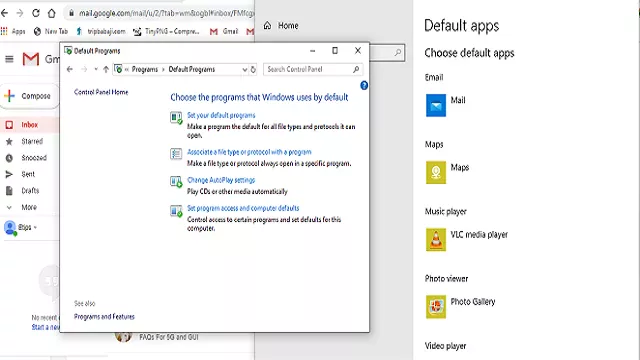Refresh the Default Programs window

pyautogui.click(x=253, y=70)
